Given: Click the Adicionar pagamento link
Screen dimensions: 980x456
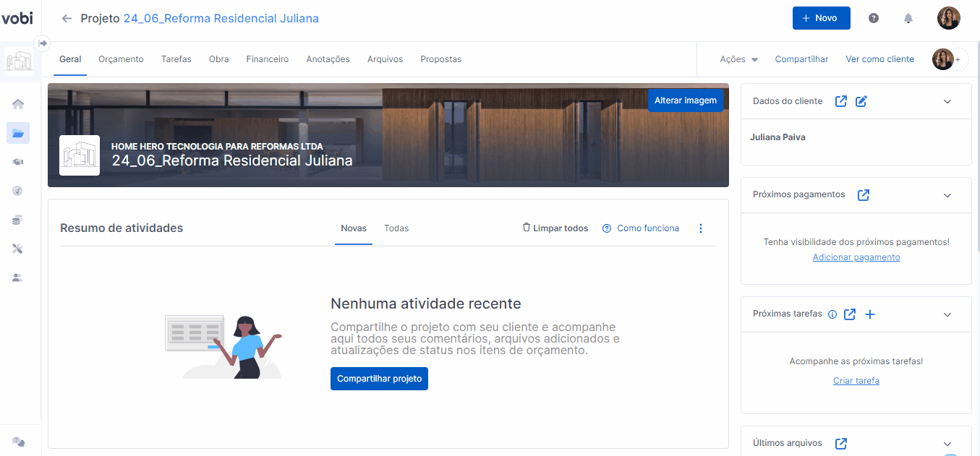Looking at the screenshot, I should click(856, 257).
